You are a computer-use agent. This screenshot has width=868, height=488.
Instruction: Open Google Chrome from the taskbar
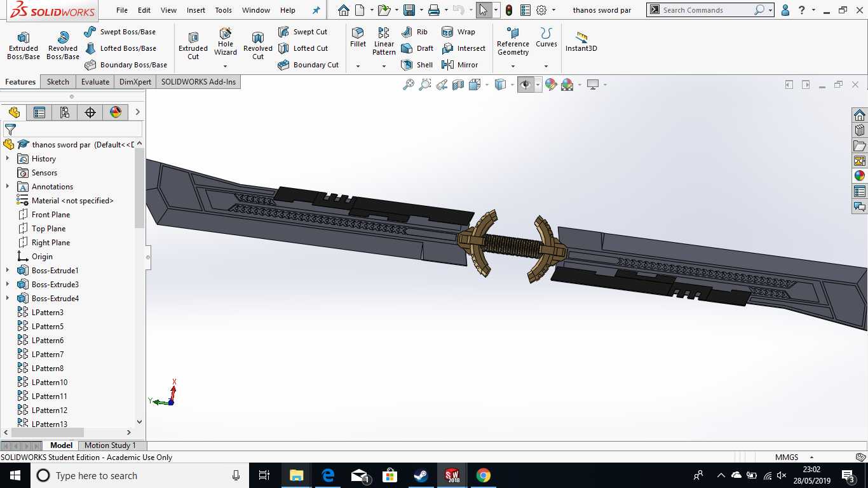484,475
